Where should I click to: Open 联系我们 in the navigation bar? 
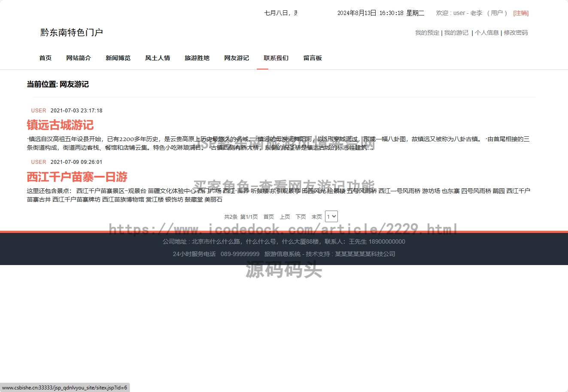click(276, 58)
